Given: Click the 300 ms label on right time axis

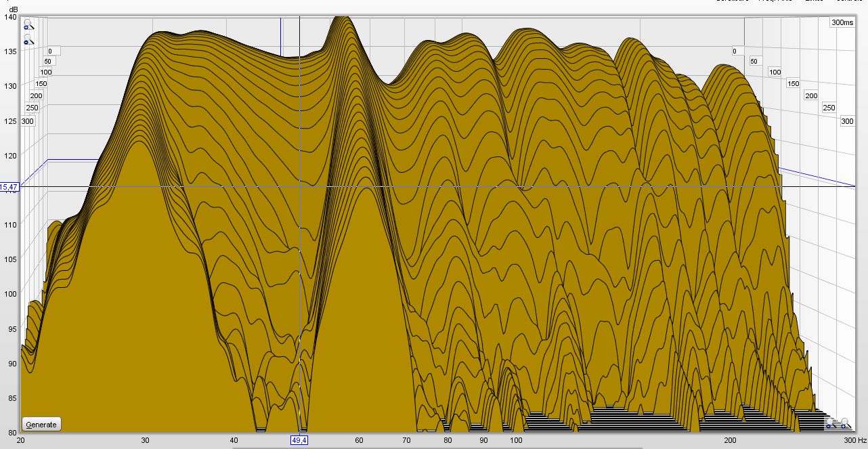Looking at the screenshot, I should coord(847,121).
